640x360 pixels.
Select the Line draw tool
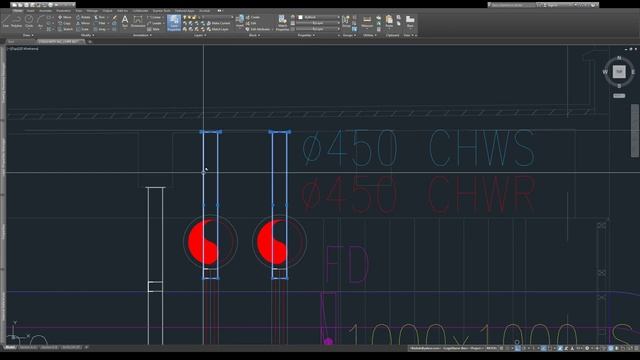point(6,21)
